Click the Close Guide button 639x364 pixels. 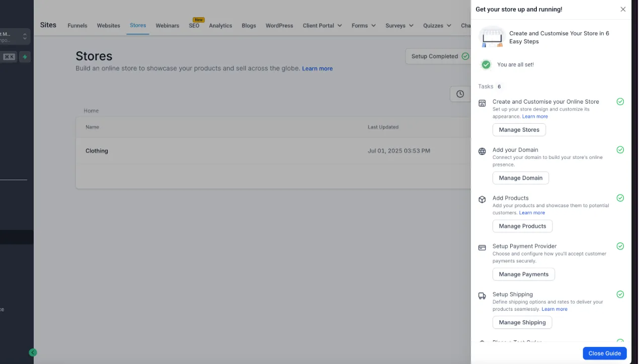[605, 353]
